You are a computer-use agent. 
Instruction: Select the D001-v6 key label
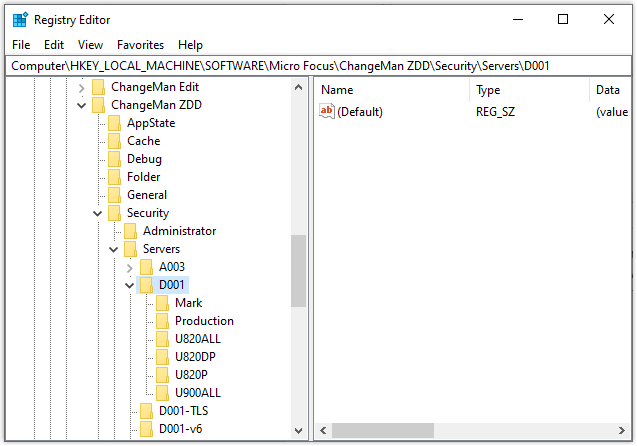[180, 429]
